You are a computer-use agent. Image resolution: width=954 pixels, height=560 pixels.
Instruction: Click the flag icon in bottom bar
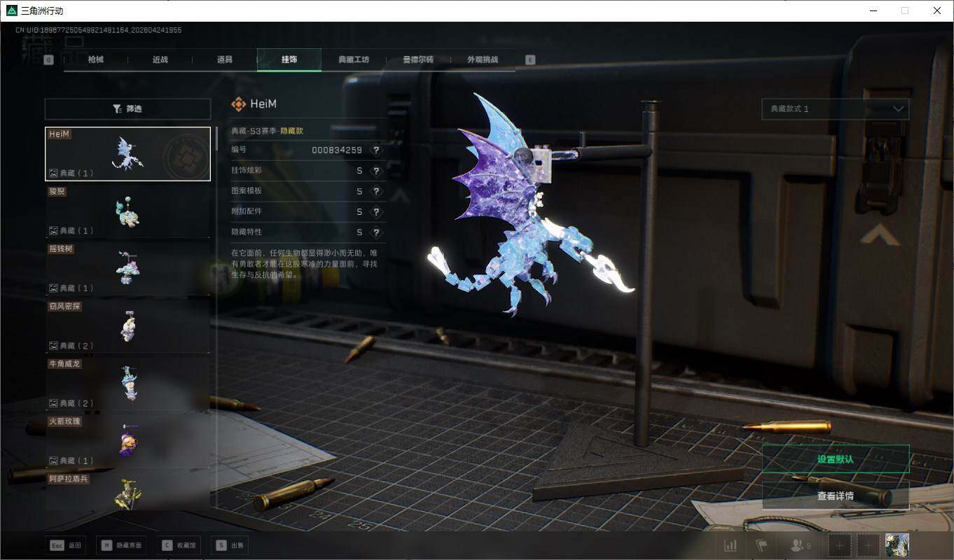(761, 545)
